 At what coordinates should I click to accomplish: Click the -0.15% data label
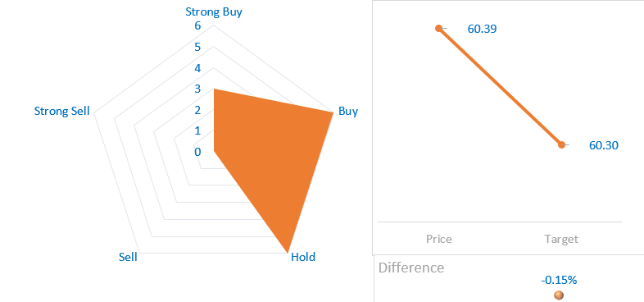559,281
